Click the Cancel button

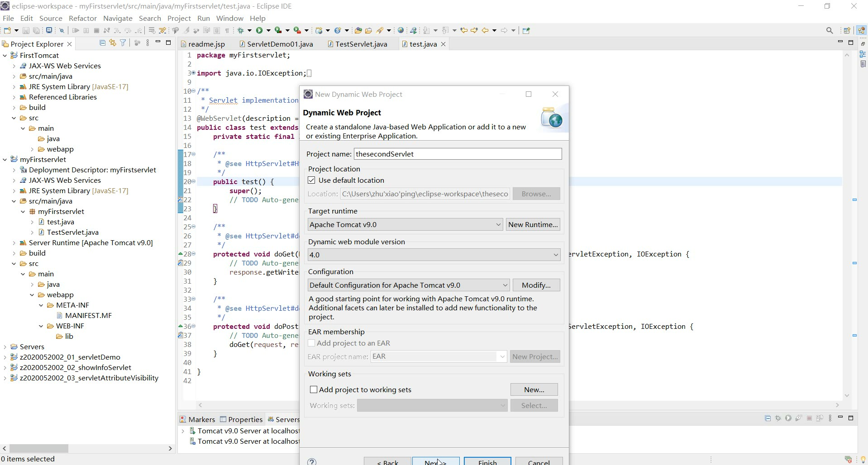point(539,461)
